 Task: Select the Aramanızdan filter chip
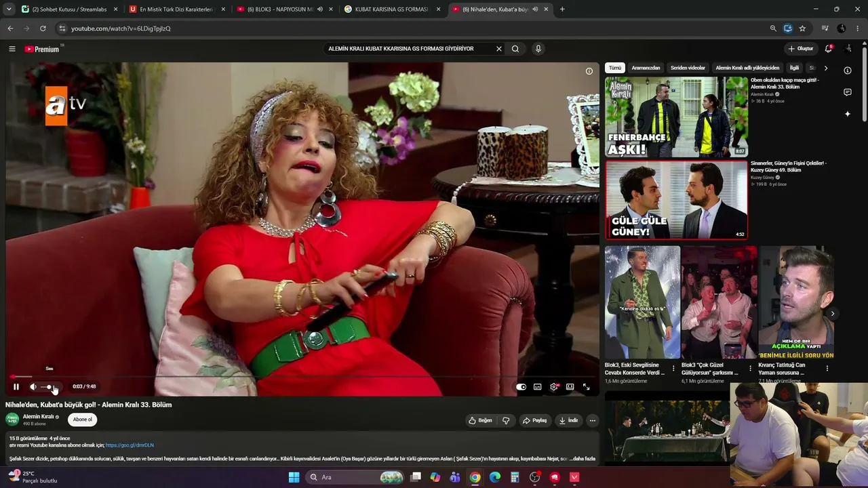tap(646, 68)
